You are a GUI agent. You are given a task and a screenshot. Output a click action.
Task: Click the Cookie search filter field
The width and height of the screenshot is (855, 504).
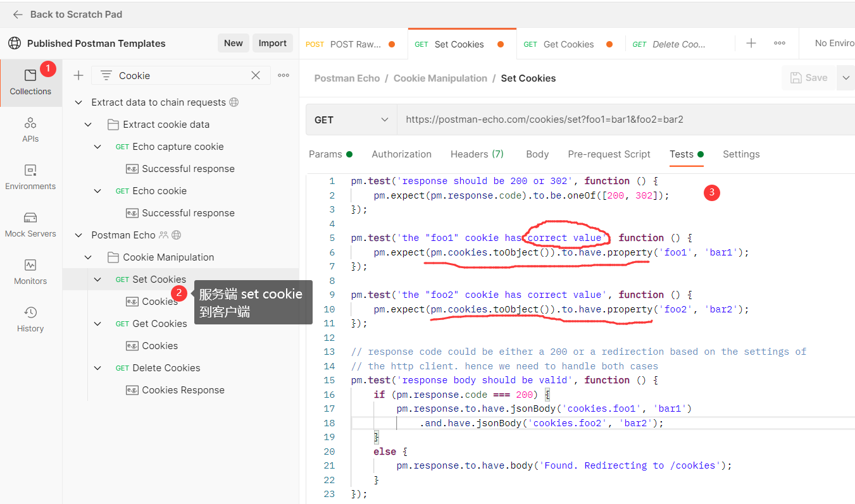181,75
